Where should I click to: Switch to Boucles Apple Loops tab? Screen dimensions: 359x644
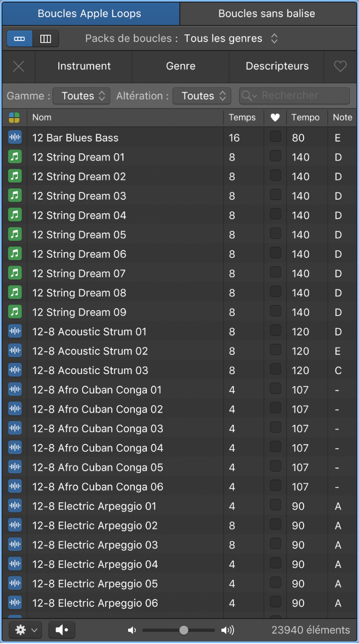point(90,13)
